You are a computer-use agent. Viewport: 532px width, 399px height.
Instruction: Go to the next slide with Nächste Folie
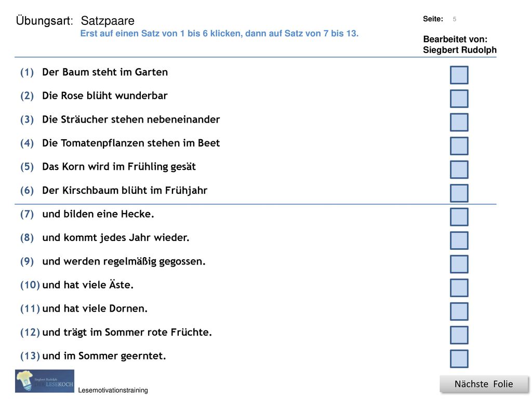(x=484, y=384)
